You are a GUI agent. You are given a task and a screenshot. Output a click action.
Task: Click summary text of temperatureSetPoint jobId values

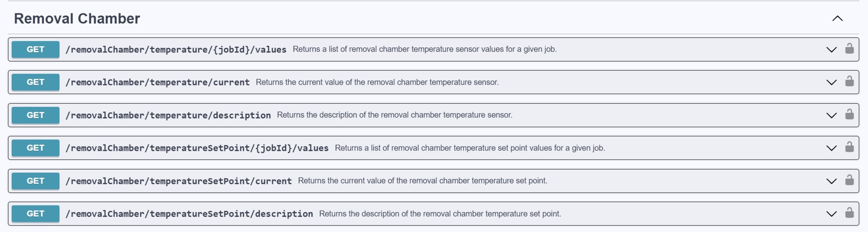(470, 148)
